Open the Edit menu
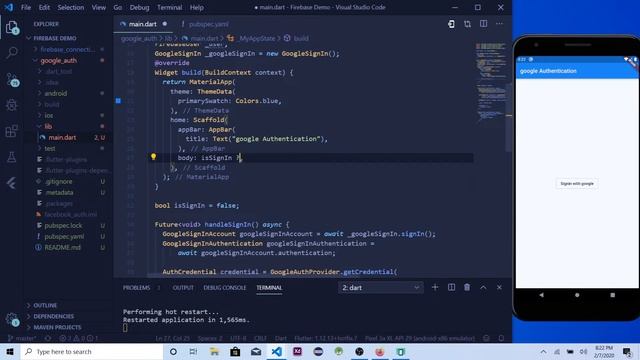This screenshot has width=640, height=360. tap(44, 7)
